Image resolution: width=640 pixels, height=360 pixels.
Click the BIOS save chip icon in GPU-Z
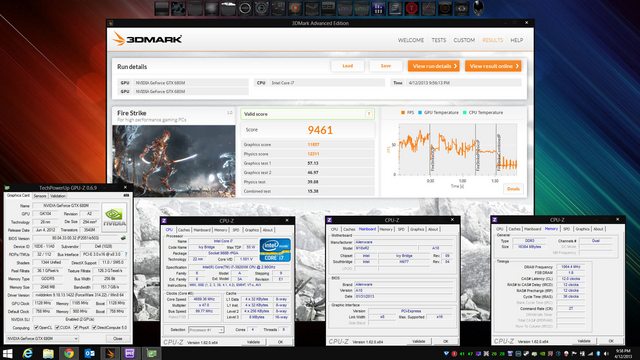pos(123,238)
